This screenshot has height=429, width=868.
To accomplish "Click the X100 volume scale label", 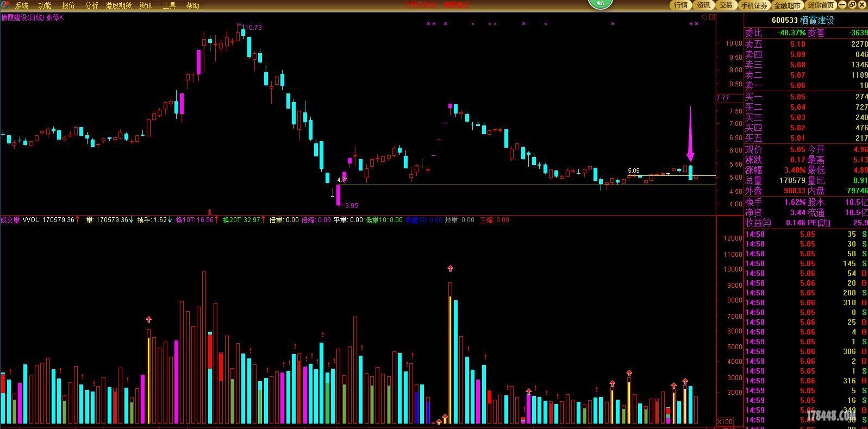I will tap(725, 422).
